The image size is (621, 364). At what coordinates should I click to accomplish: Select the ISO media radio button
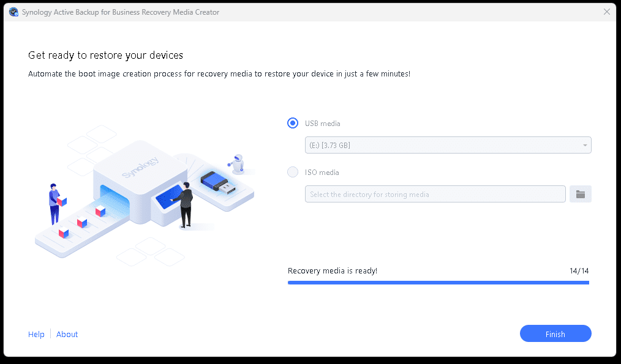point(293,172)
